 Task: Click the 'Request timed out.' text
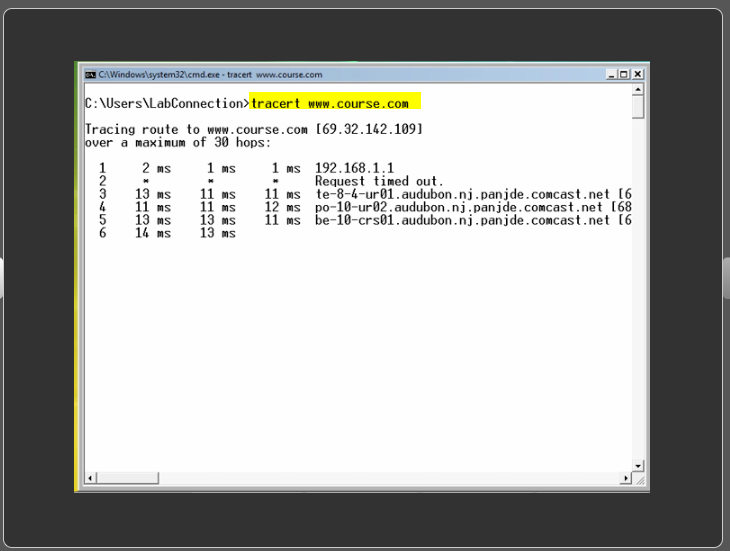coord(379,181)
